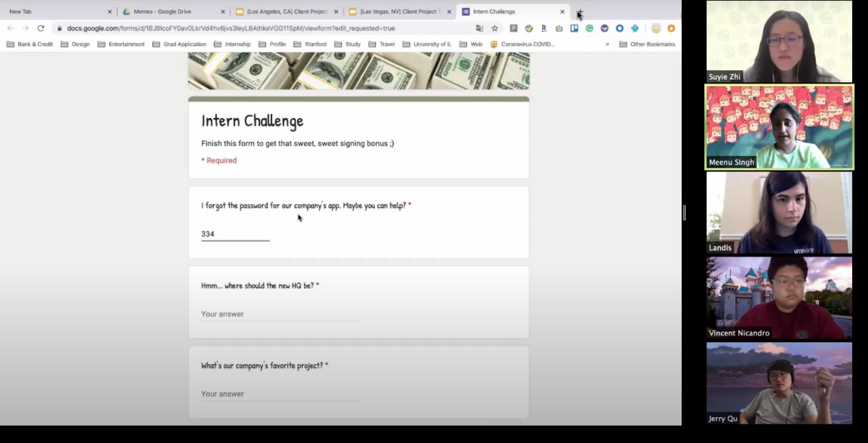Click the URL in the address bar

coord(231,28)
